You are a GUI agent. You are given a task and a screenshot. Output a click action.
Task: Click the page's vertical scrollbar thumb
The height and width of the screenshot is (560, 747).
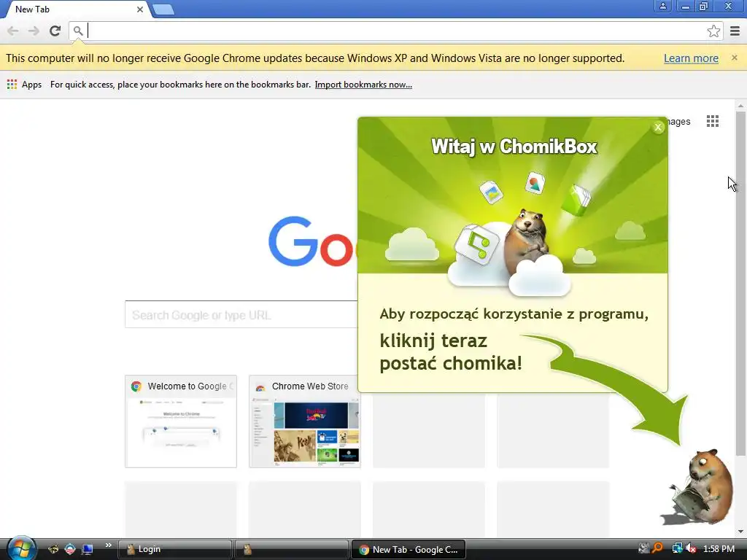pos(740,284)
